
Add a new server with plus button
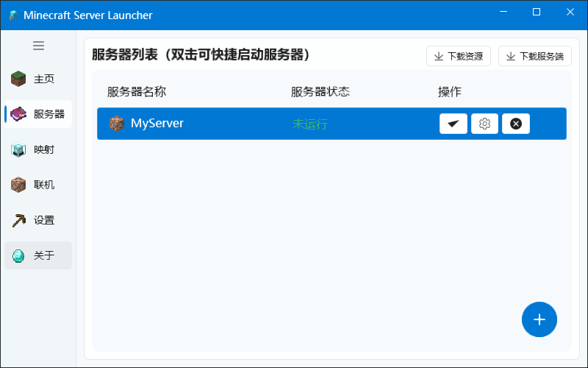(539, 319)
